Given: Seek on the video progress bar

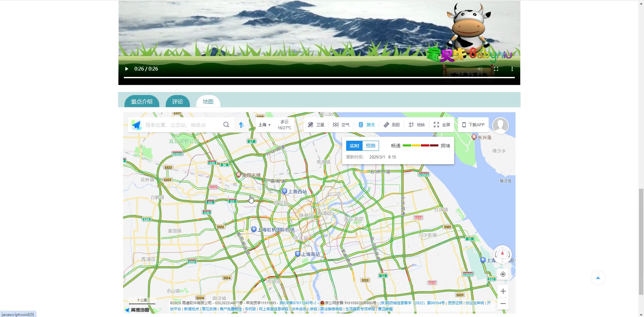Looking at the screenshot, I should coord(319,78).
